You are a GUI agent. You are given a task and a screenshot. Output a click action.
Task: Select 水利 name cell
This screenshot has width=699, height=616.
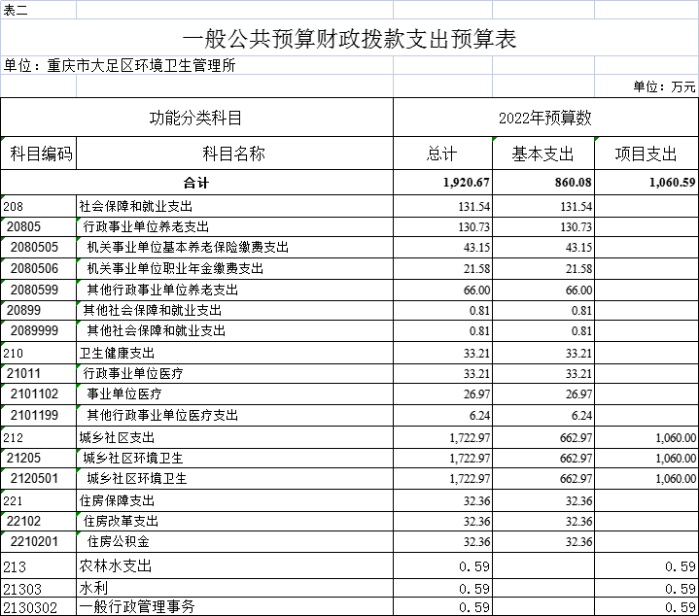pos(234,589)
